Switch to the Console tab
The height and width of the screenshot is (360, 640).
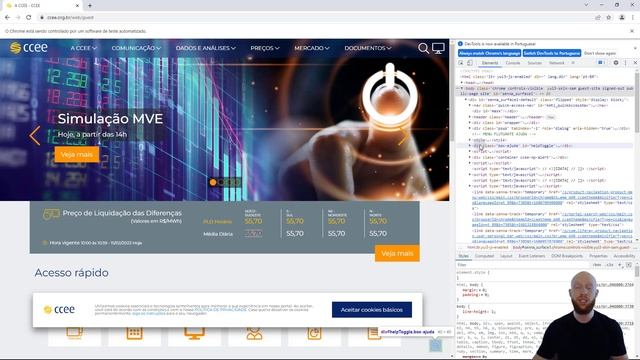(x=513, y=63)
